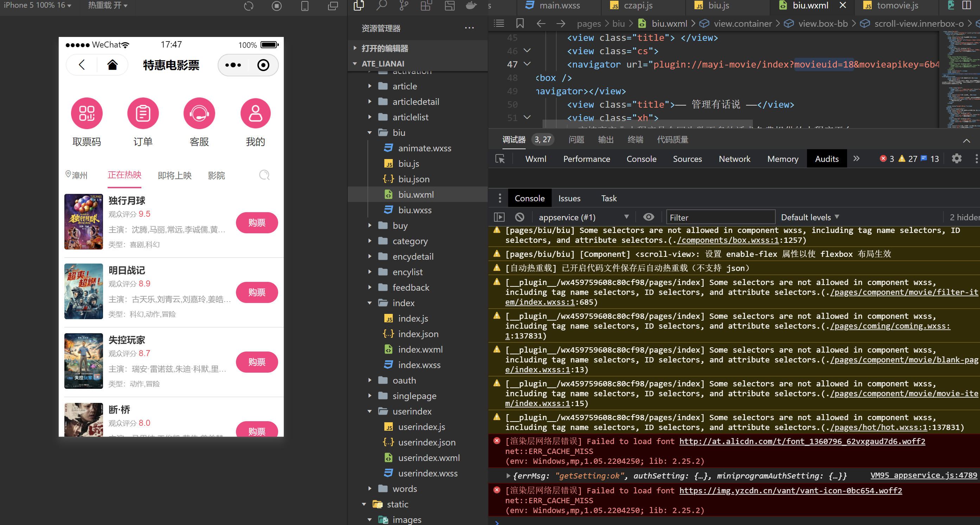
Task: Click the 明日战记 movie poster thumbnail
Action: (84, 291)
